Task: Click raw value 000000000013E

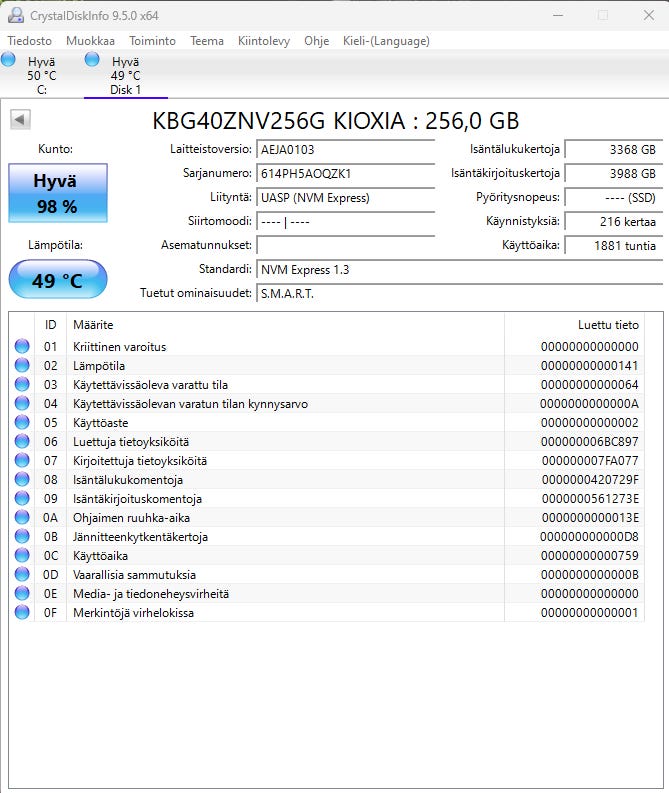Action: pos(590,517)
